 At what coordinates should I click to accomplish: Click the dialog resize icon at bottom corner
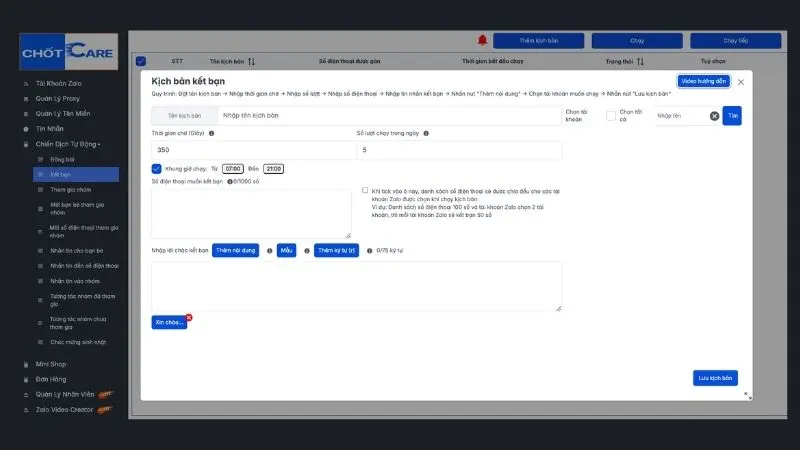point(747,395)
